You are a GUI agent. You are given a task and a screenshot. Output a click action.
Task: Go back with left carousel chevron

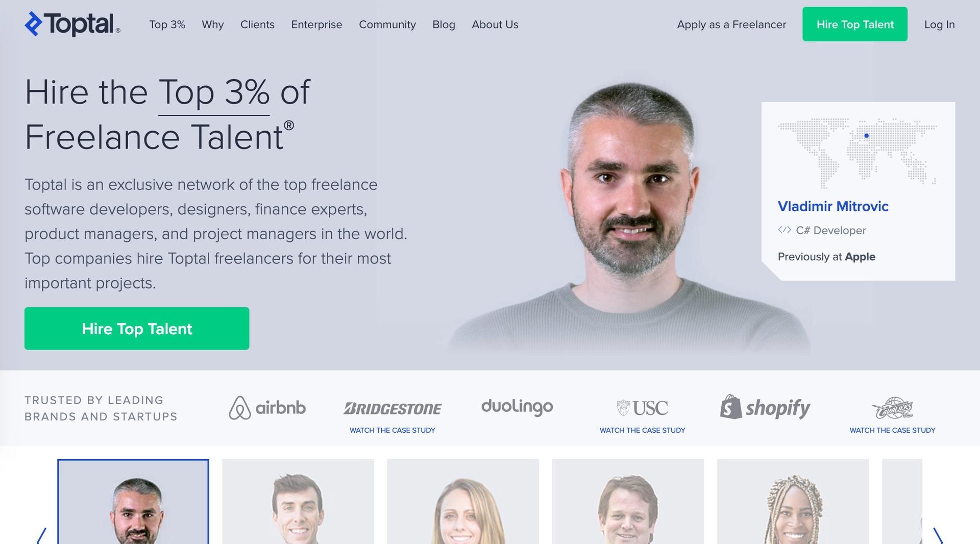click(x=42, y=536)
